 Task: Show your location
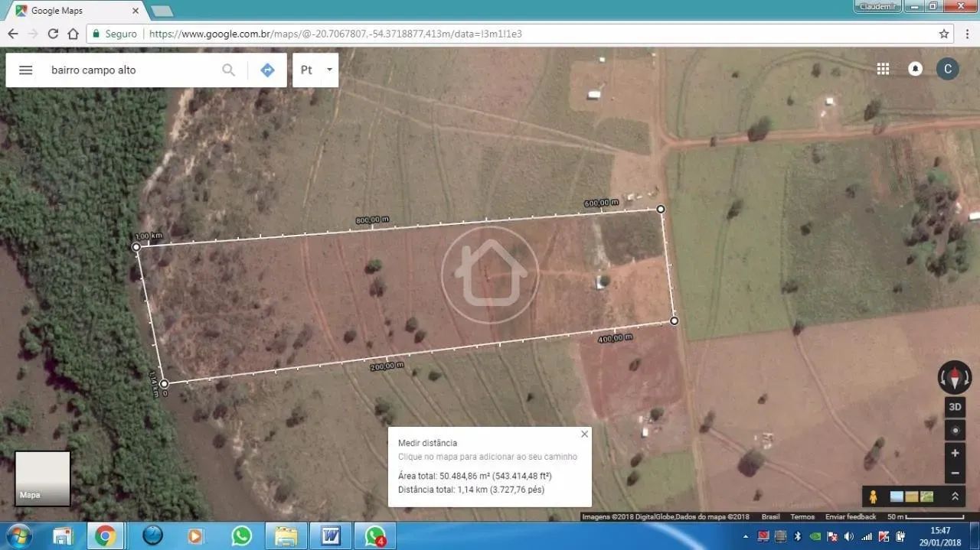955,431
